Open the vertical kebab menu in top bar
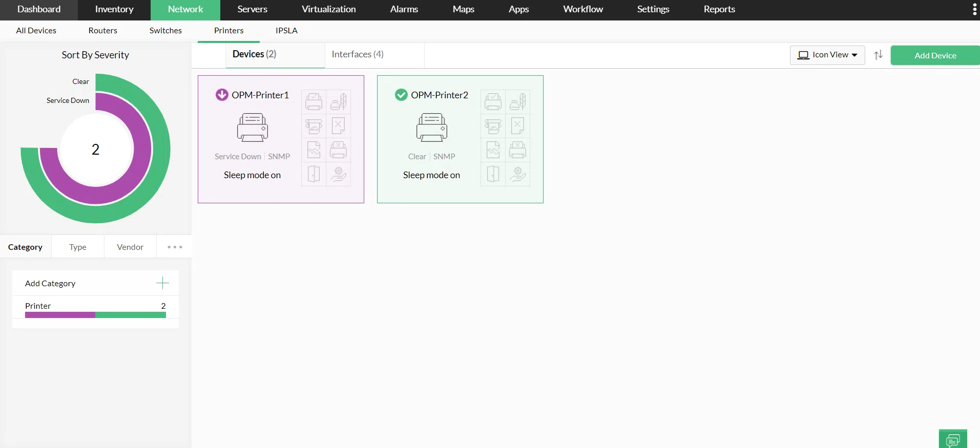Screen dimensions: 980x448 click(x=974, y=9)
